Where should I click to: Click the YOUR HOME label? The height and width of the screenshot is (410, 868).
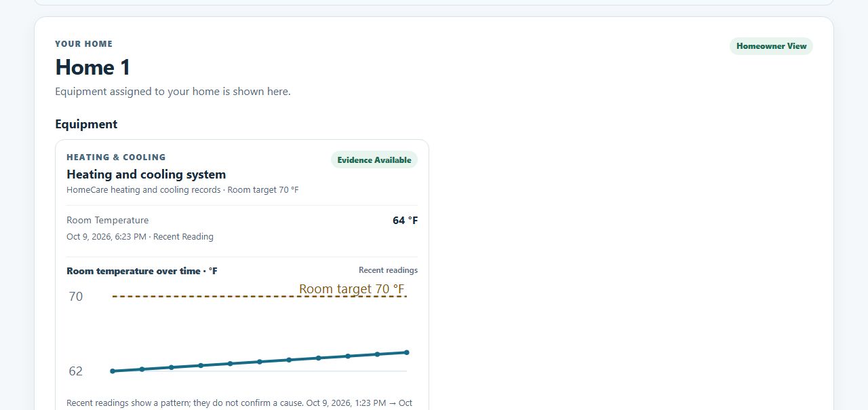pos(84,44)
